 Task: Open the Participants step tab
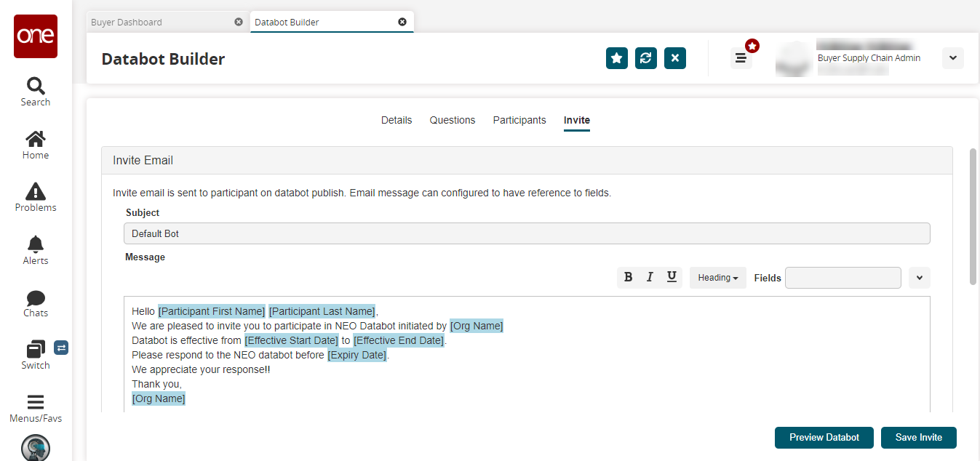pyautogui.click(x=519, y=120)
